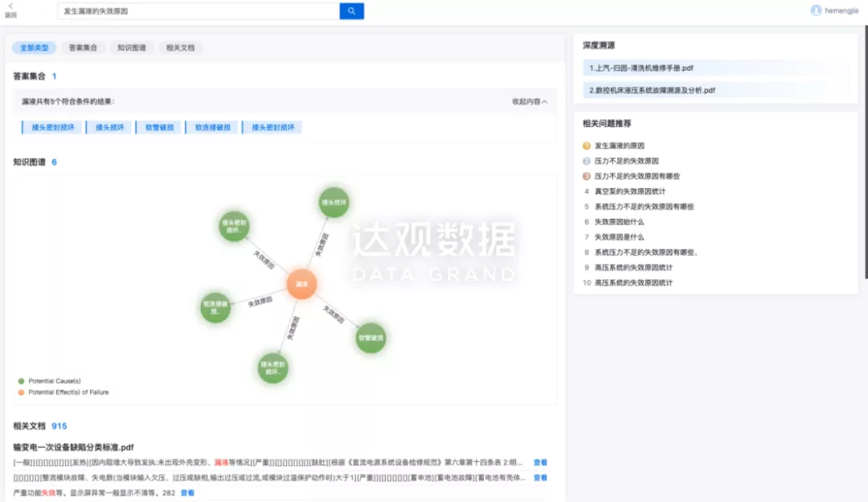Image resolution: width=868 pixels, height=502 pixels.
Task: Click the back arrow labeled 返回
Action: click(10, 10)
